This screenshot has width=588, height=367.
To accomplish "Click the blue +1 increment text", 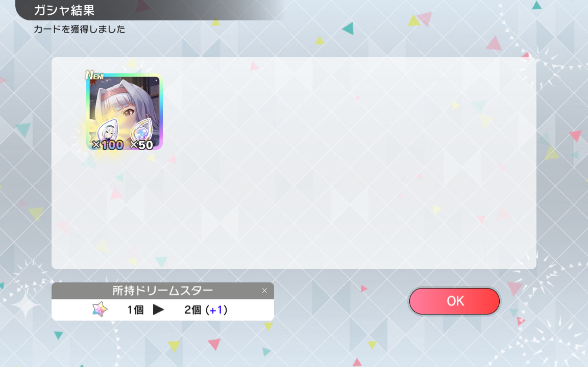I will (216, 310).
